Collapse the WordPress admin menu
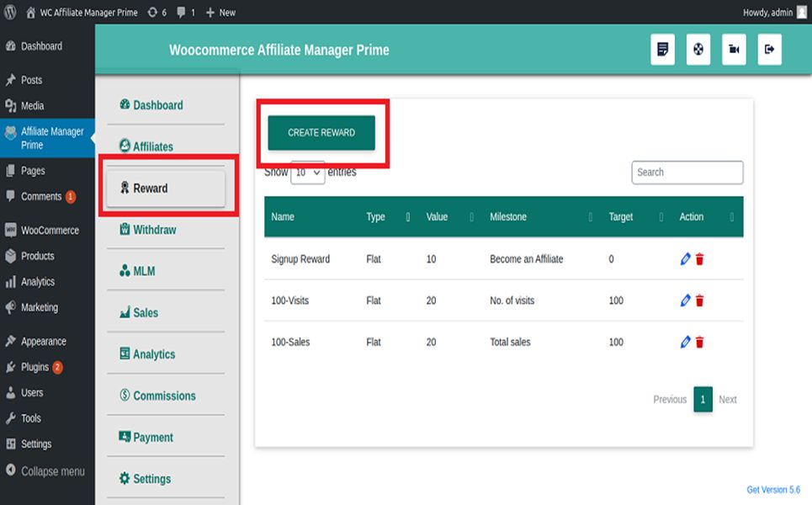This screenshot has height=505, width=812. coord(52,471)
